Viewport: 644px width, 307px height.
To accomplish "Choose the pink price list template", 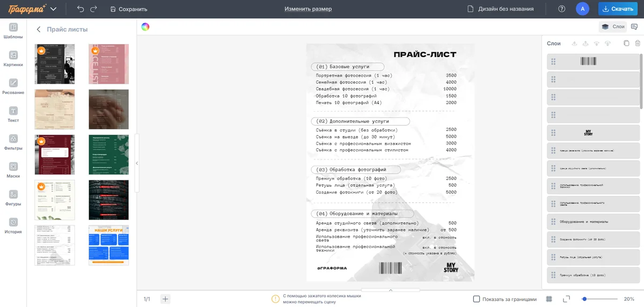I will (108, 64).
